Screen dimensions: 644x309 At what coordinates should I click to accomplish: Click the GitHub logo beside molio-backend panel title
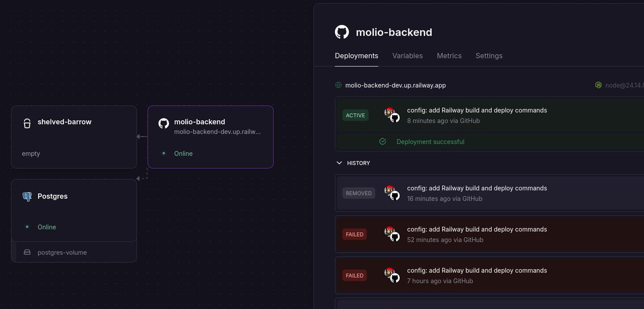pos(342,32)
